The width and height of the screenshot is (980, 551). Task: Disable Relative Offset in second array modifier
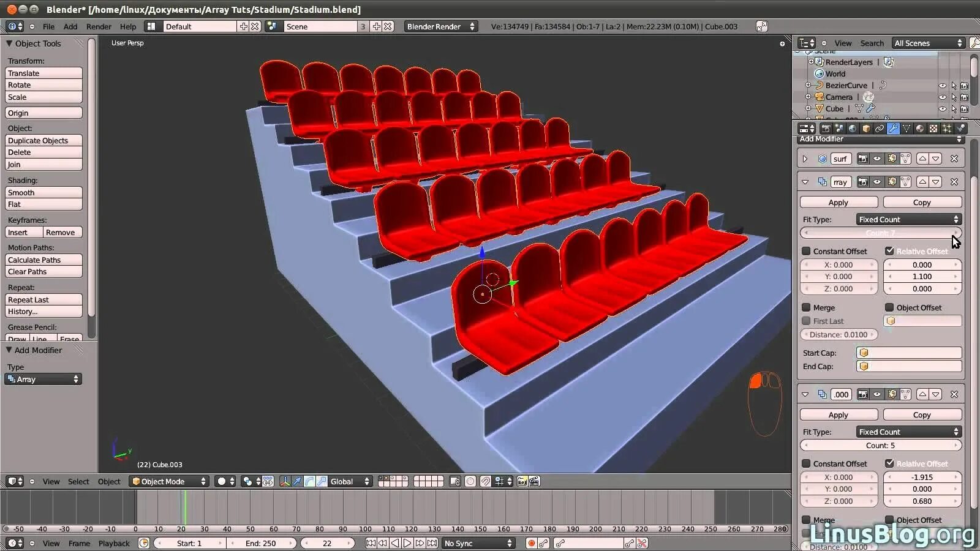[x=889, y=463]
